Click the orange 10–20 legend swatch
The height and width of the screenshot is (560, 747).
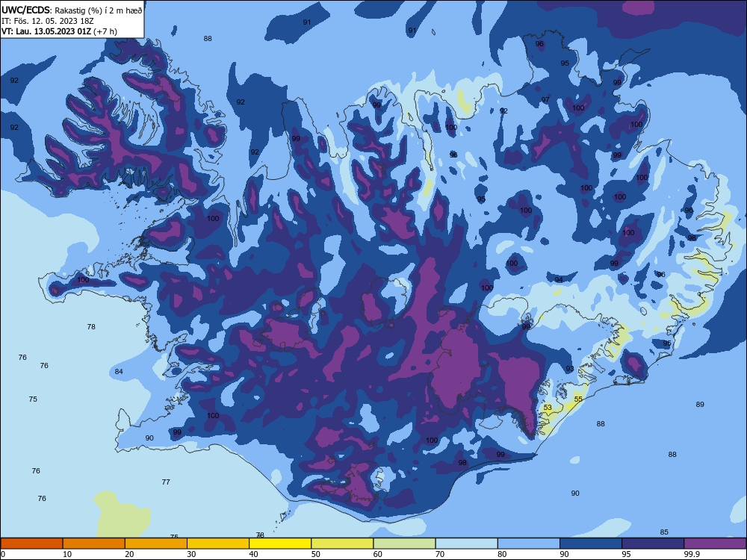point(94,544)
